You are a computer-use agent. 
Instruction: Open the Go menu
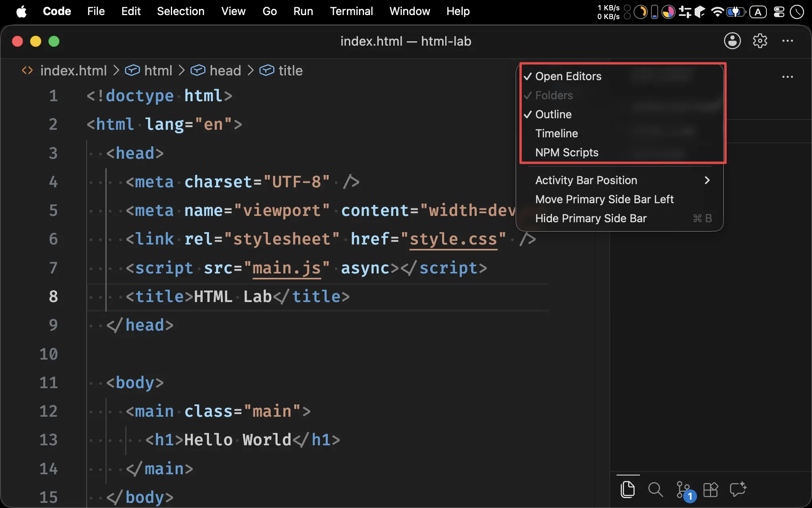pyautogui.click(x=270, y=11)
